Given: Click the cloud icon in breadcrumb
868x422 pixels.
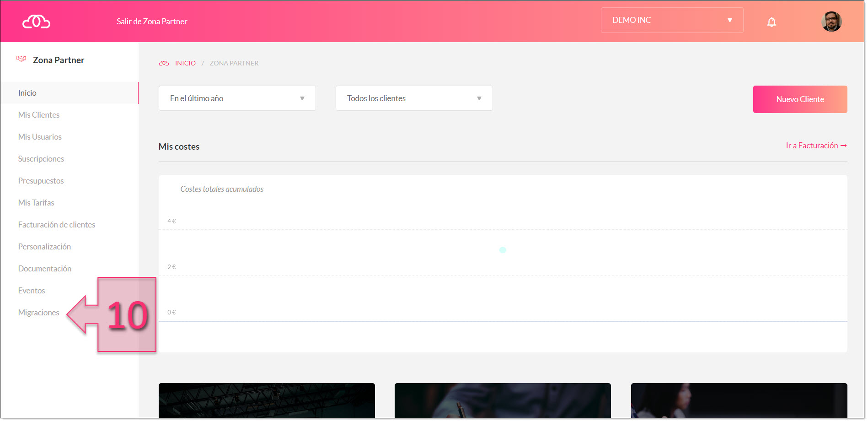Looking at the screenshot, I should pyautogui.click(x=164, y=63).
